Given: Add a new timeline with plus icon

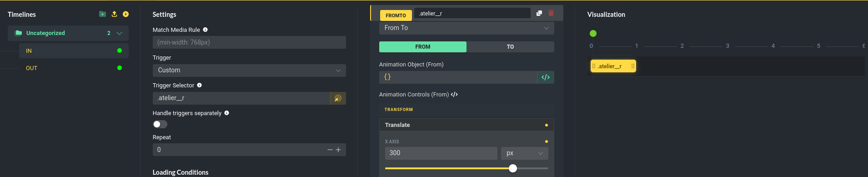Looking at the screenshot, I should click(x=125, y=14).
